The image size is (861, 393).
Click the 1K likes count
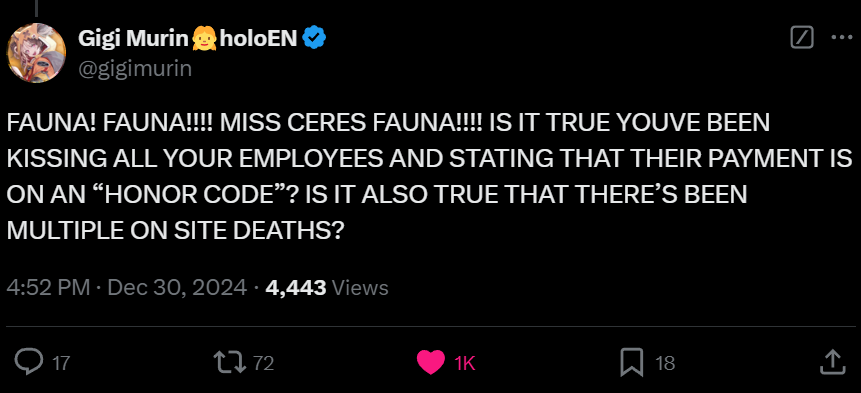coord(465,363)
